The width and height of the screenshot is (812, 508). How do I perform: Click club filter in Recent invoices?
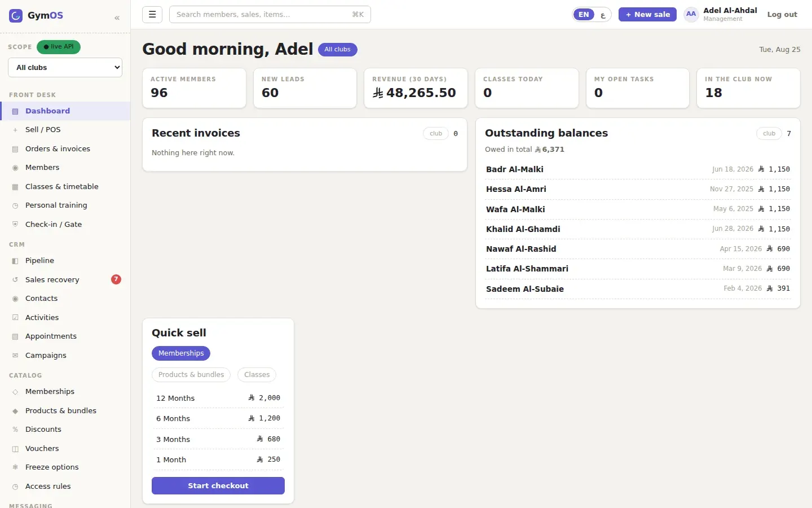coord(436,134)
